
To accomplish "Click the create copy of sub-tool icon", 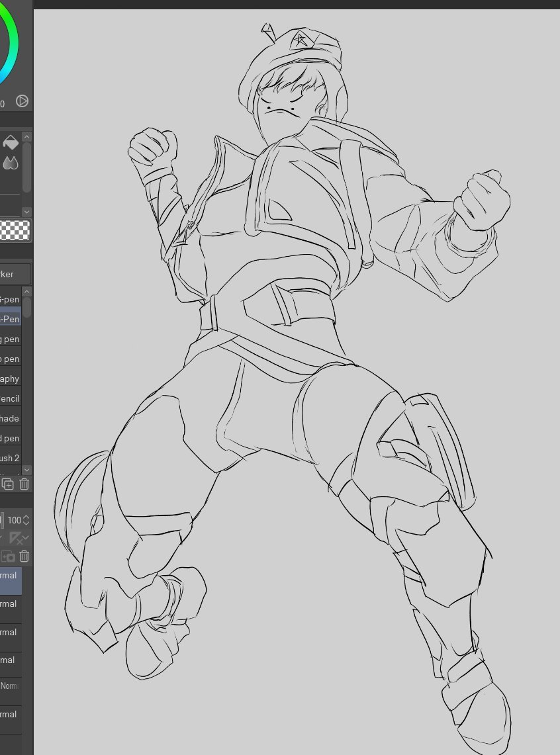I will point(9,484).
